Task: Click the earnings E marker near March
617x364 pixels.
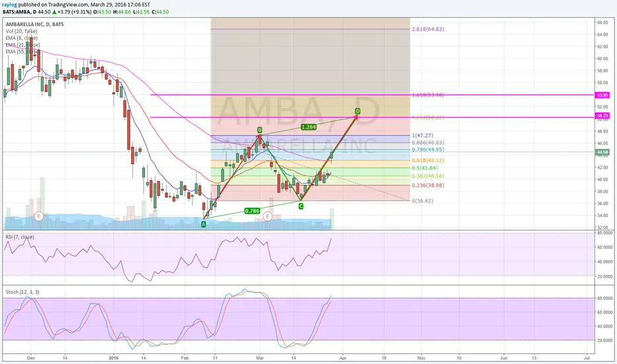Action: 267,216
